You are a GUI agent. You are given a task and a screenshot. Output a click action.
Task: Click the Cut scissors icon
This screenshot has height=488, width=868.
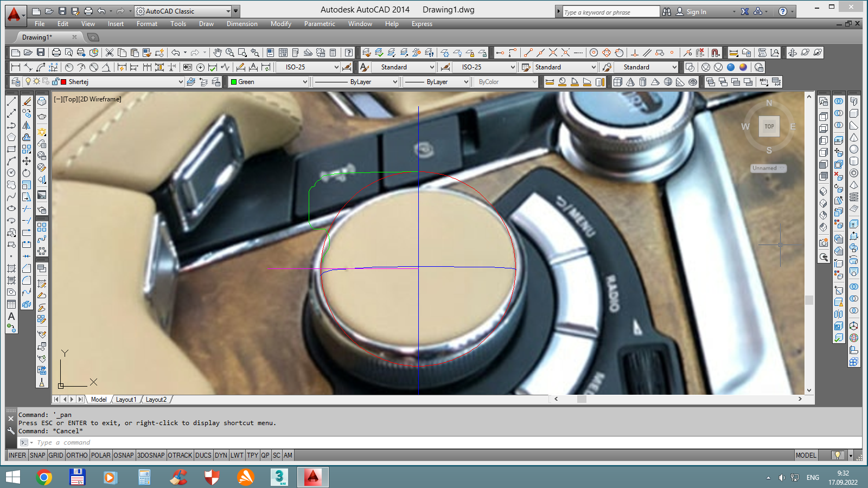point(110,53)
